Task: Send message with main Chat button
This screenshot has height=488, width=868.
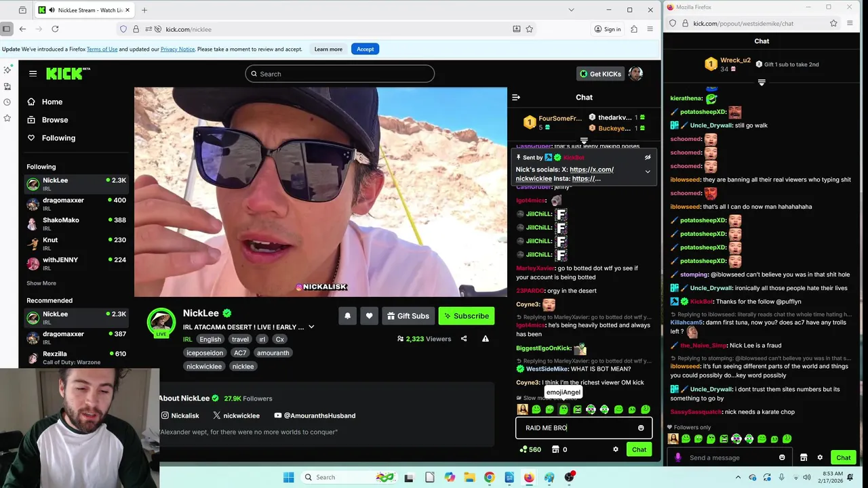Action: 639,449
